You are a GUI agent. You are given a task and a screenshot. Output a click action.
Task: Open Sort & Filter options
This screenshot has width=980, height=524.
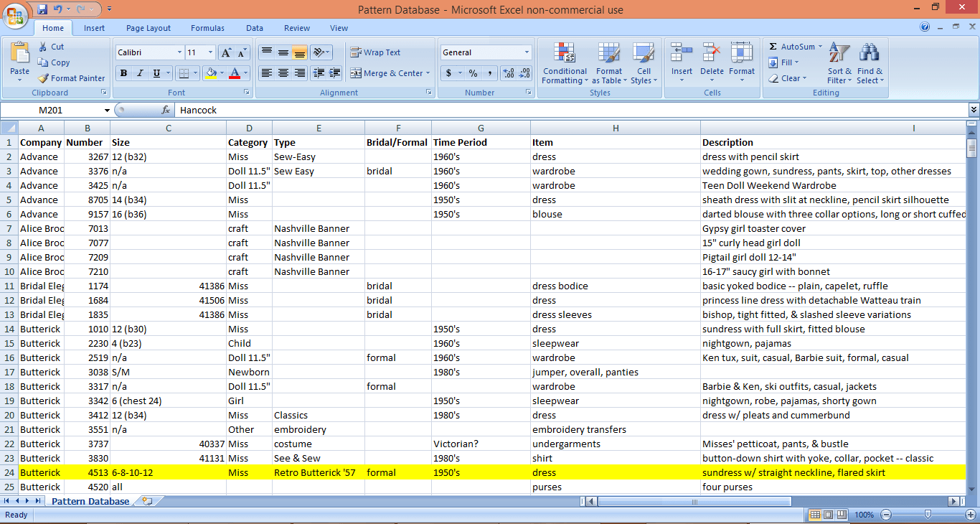839,63
